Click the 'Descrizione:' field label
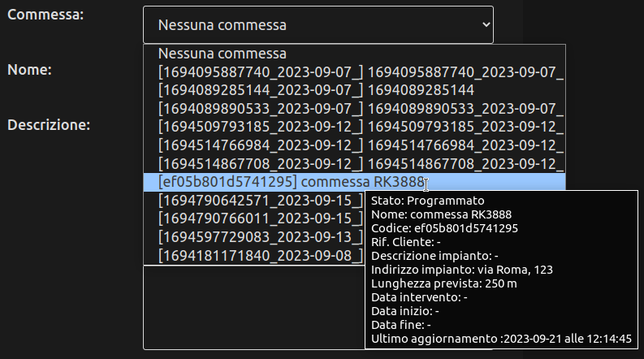The height and width of the screenshot is (359, 644). point(49,125)
